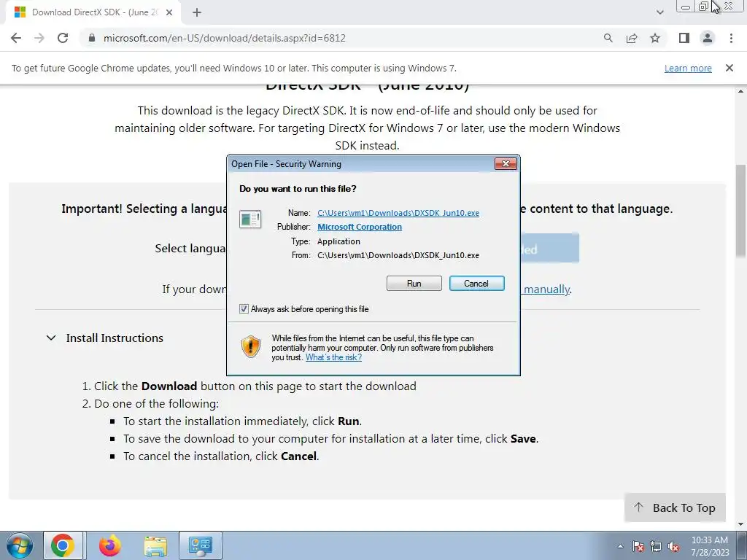Bookmark this page with the star icon
The width and height of the screenshot is (747, 560).
655,38
